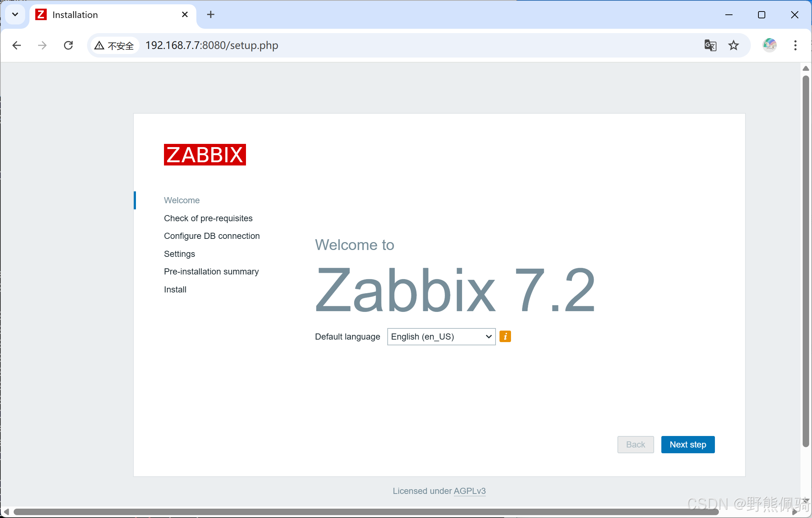
Task: Select Configure DB connection step
Action: click(211, 236)
